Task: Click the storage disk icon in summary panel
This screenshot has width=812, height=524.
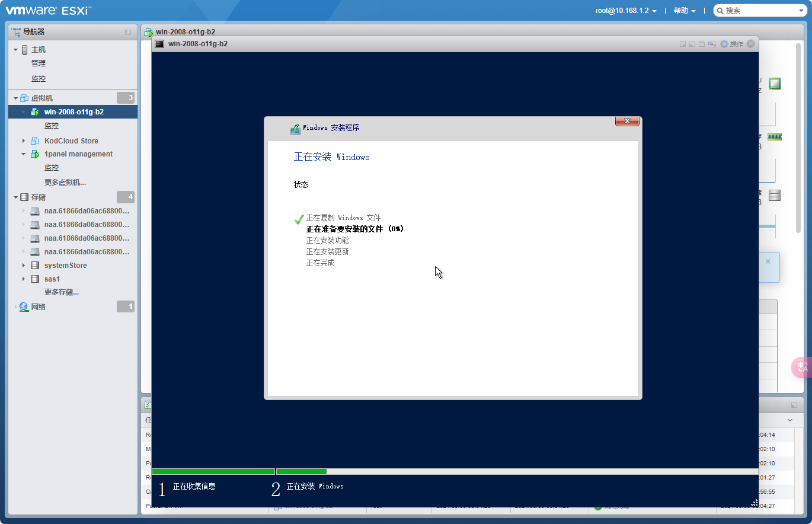Action: [775, 195]
